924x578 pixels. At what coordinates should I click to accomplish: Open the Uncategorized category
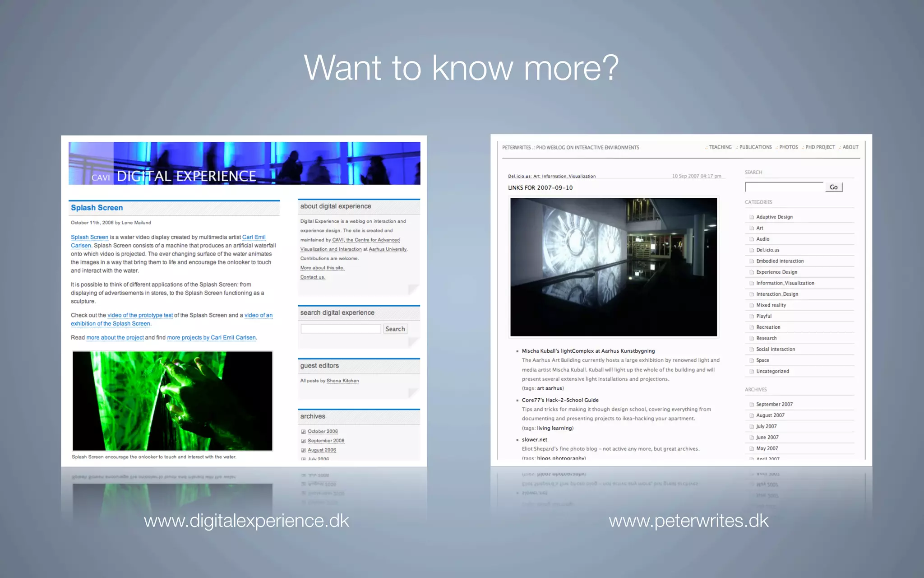(772, 371)
